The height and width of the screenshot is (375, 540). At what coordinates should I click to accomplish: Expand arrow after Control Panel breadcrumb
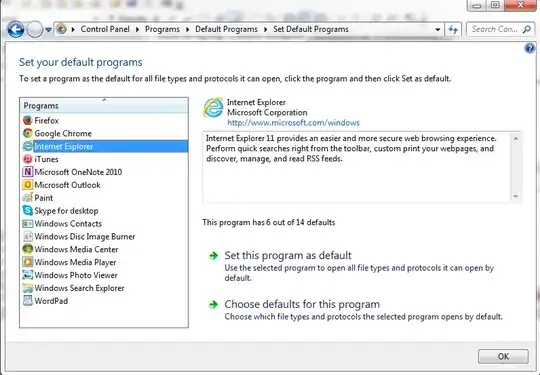pos(137,30)
